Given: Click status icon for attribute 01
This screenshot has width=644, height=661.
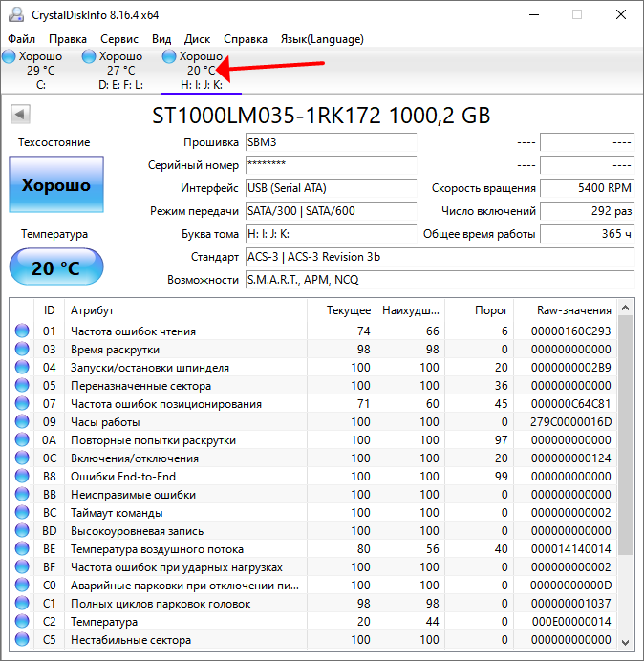Looking at the screenshot, I should tap(22, 330).
